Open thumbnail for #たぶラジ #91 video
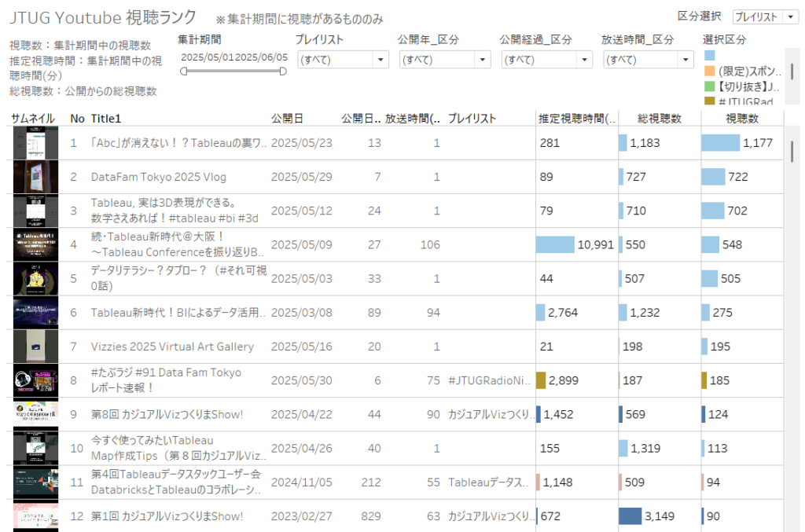 [35, 380]
